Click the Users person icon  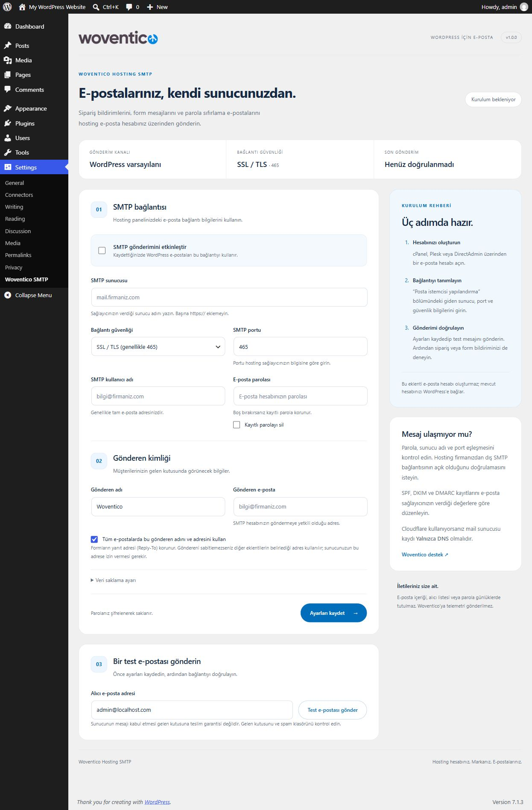coord(8,138)
